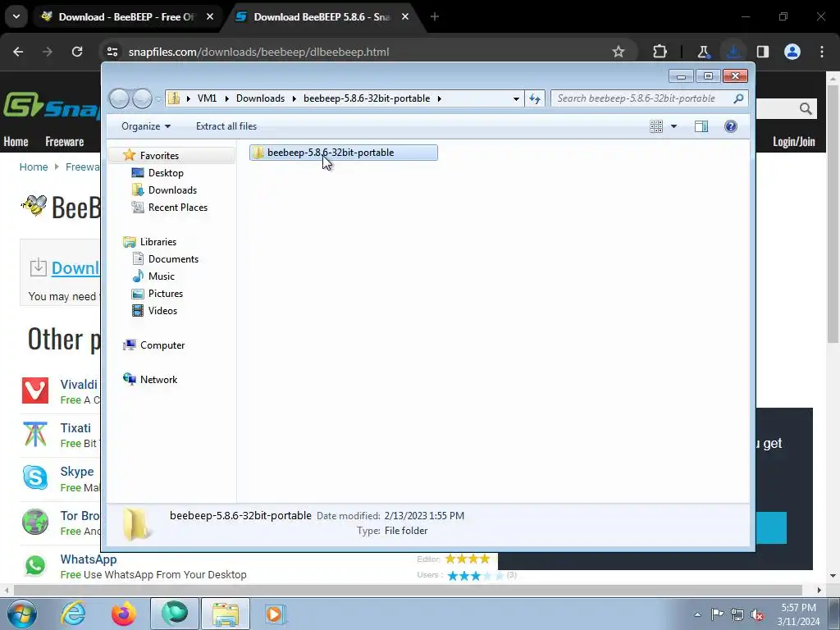Screen dimensions: 840x630
Task: Click Extract all files button
Action: 226,126
